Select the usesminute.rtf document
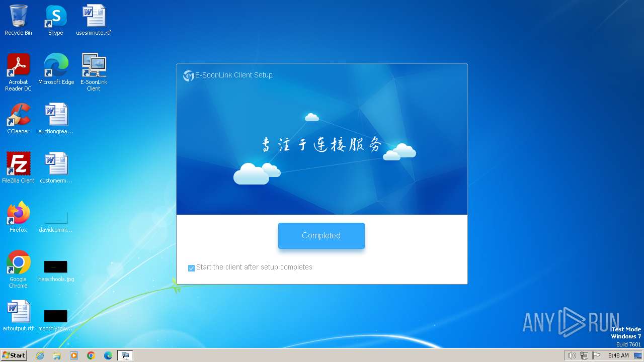 (94, 20)
